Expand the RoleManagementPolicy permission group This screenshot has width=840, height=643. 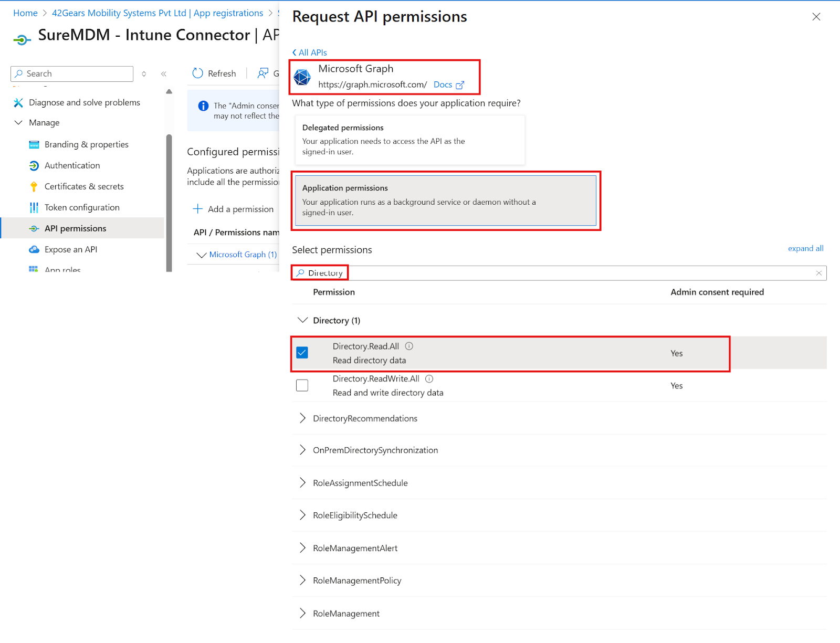coord(302,581)
